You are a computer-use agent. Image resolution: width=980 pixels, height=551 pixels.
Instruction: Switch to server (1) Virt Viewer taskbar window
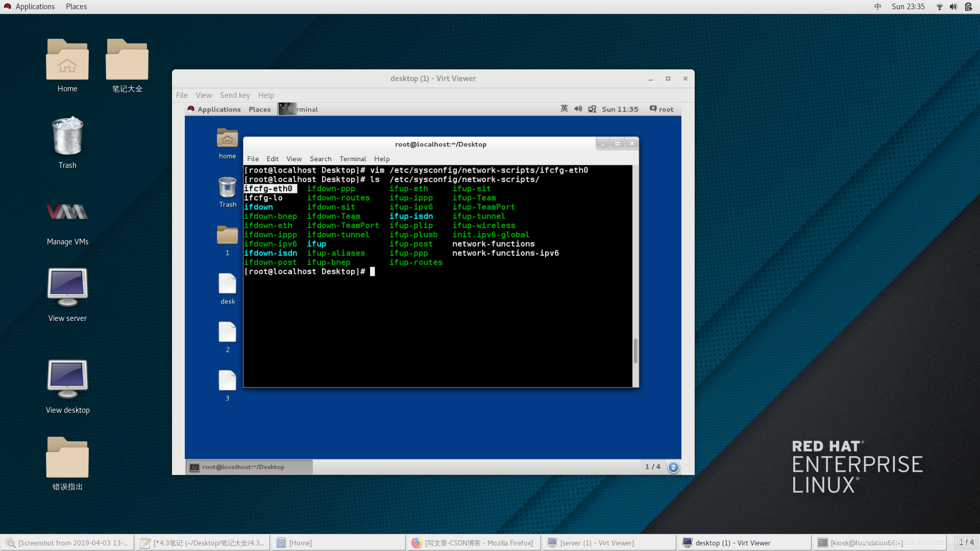click(609, 543)
